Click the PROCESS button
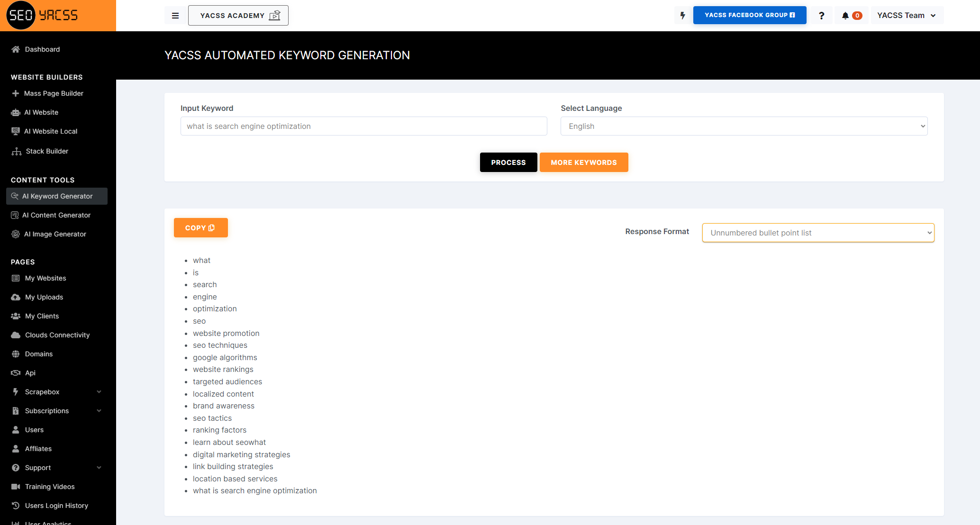This screenshot has width=980, height=525. click(508, 162)
